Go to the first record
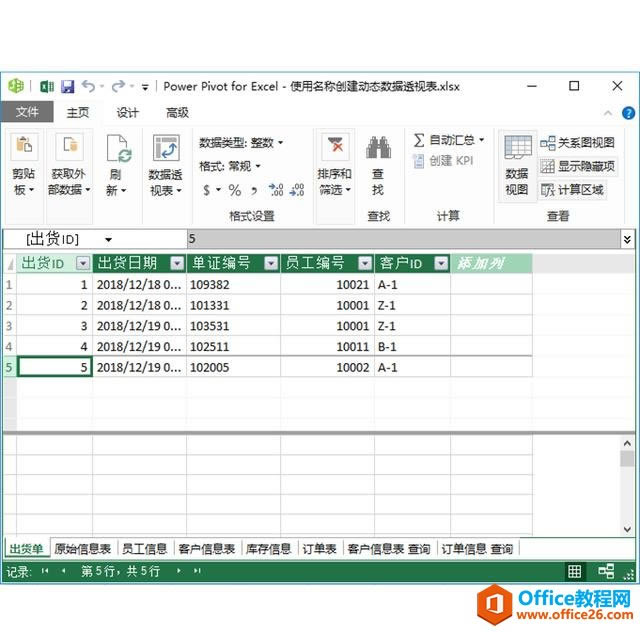The image size is (640, 632). tap(45, 571)
